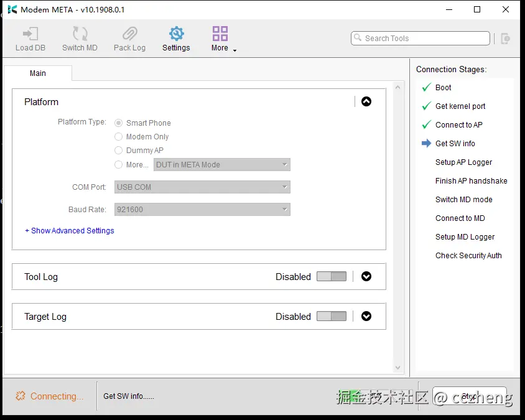525x420 pixels.
Task: Toggle the Tool Log switch
Action: coord(332,276)
